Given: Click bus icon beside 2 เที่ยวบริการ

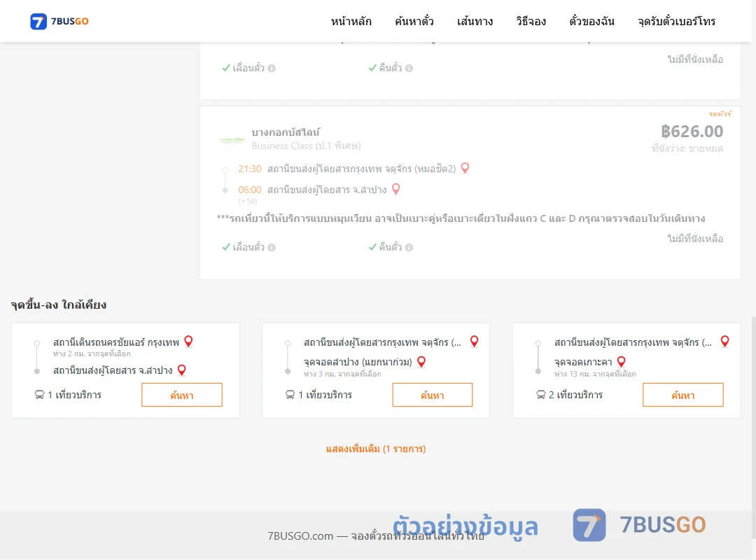Looking at the screenshot, I should click(x=540, y=395).
